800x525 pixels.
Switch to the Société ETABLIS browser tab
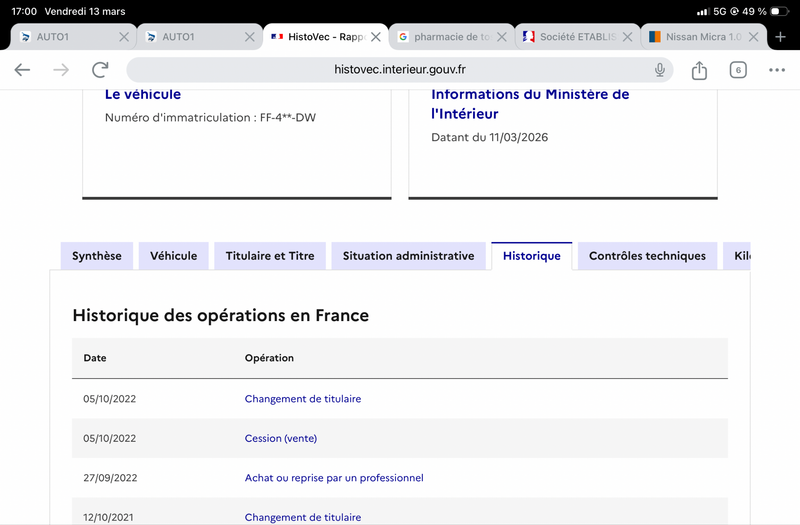tap(568, 37)
